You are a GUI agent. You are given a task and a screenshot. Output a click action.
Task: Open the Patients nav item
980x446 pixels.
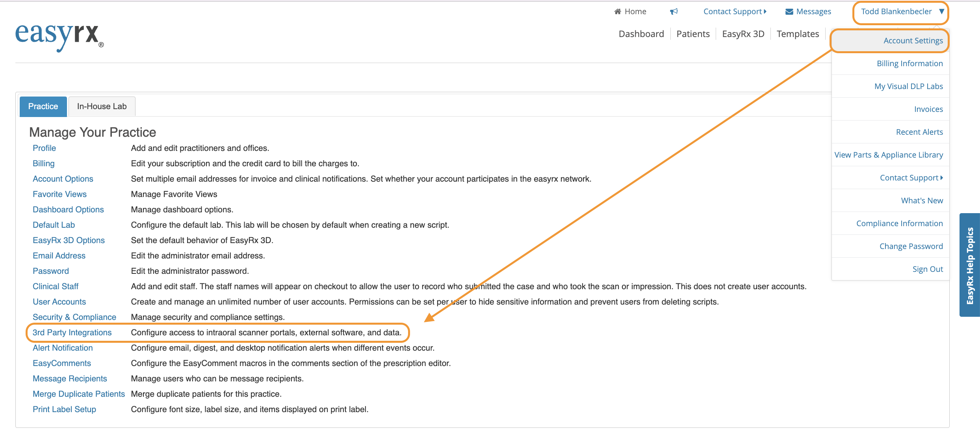pos(693,34)
